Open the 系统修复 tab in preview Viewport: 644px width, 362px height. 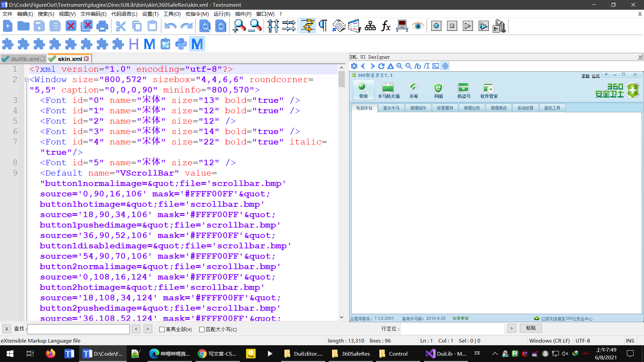click(x=525, y=108)
